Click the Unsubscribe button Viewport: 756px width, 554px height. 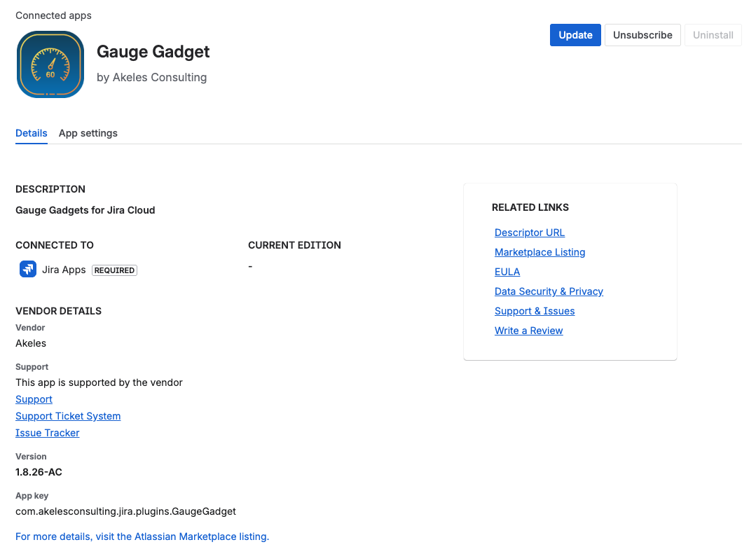point(642,35)
